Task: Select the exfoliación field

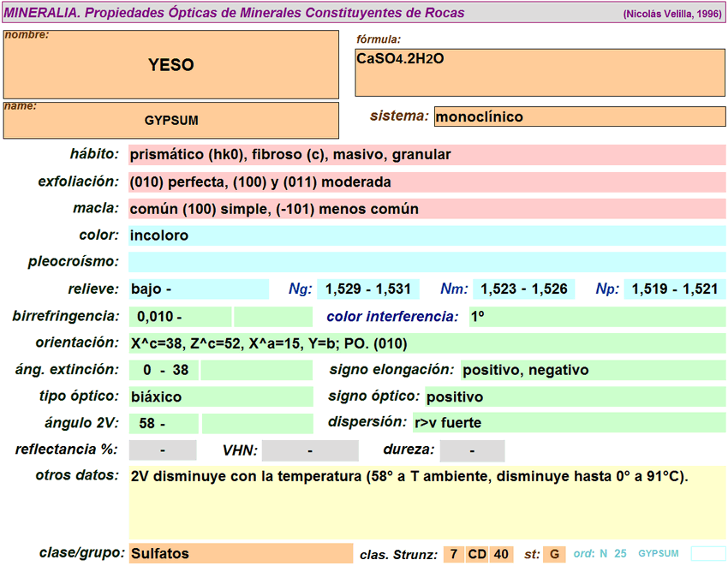Action: pos(427,182)
